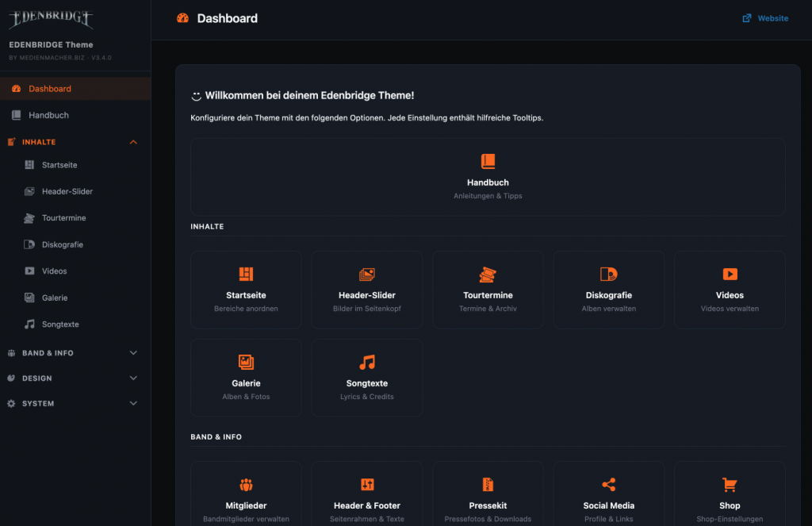Viewport: 812px width, 526px height.
Task: Expand the DESIGN sidebar section
Action: [x=133, y=378]
